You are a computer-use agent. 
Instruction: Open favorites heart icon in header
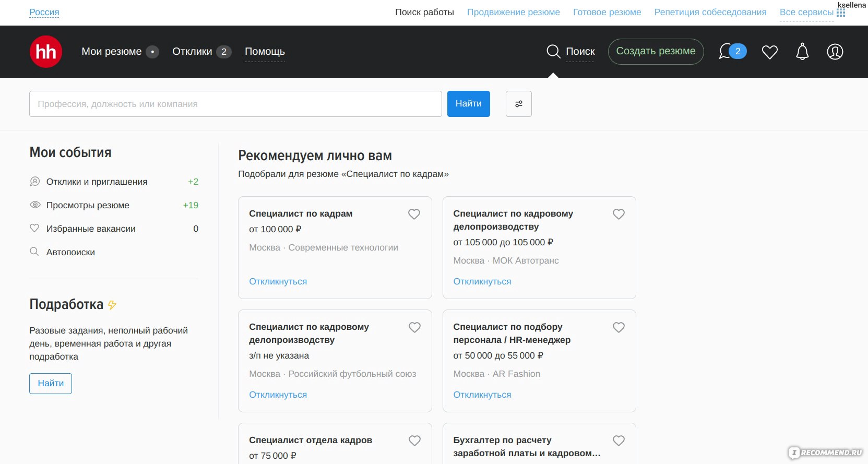(x=769, y=52)
